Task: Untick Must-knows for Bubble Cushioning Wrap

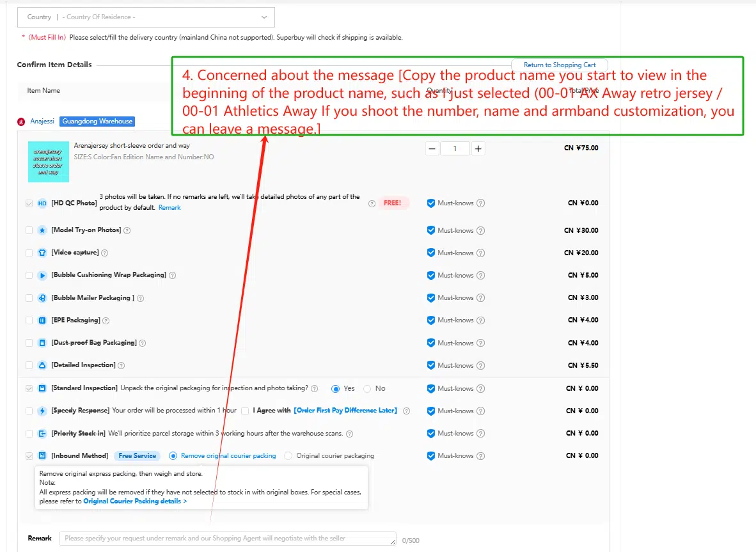Action: (431, 275)
